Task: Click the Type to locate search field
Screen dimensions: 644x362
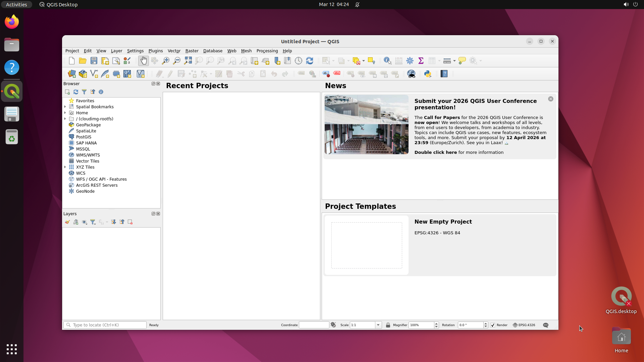Action: [107, 325]
